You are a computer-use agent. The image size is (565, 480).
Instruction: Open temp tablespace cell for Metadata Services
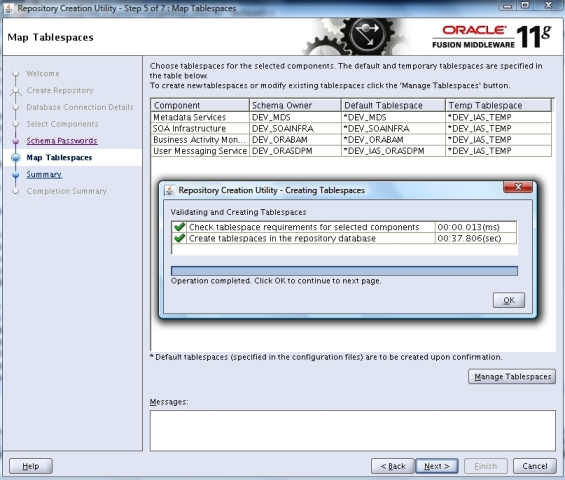(x=498, y=117)
